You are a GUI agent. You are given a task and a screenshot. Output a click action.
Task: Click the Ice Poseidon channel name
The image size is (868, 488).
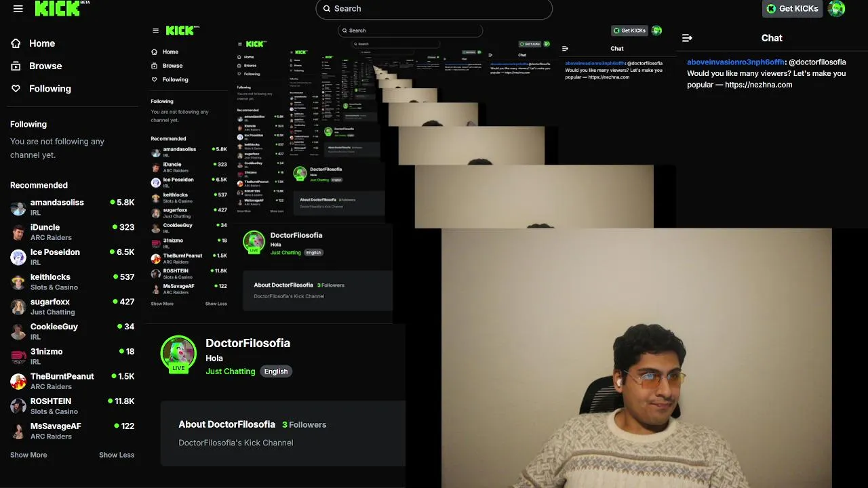[x=55, y=252]
